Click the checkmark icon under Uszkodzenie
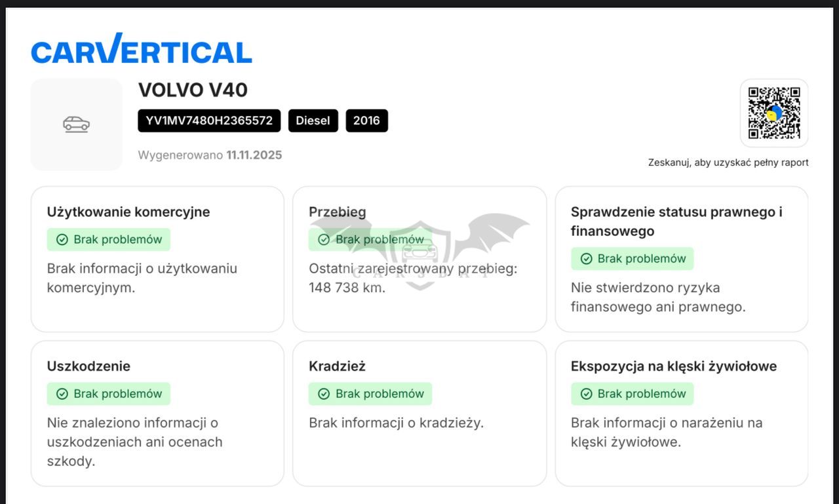The height and width of the screenshot is (504, 839). [x=62, y=394]
